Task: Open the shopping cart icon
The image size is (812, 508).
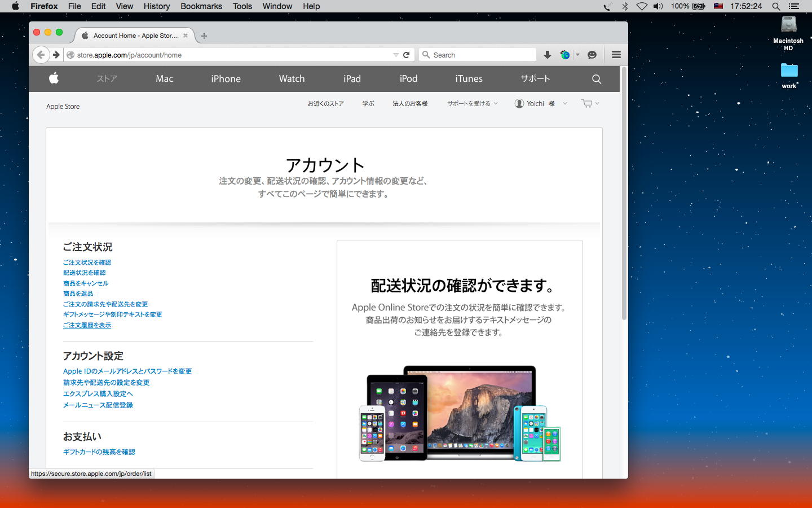Action: tap(587, 103)
